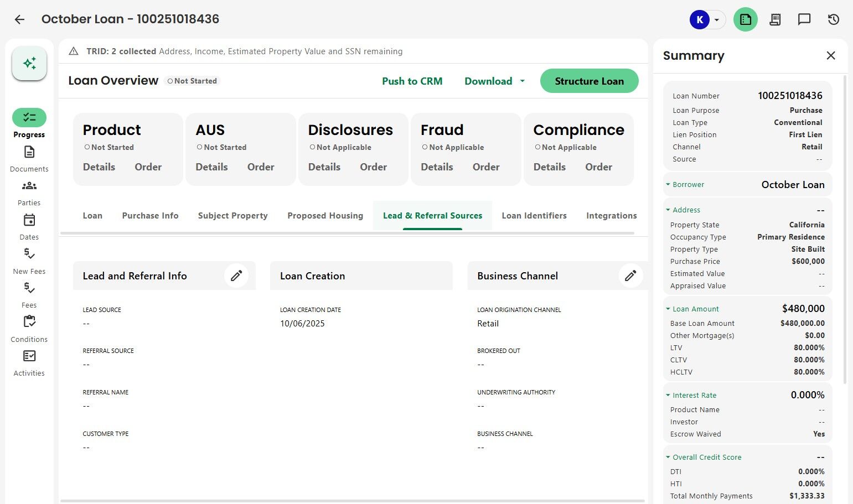853x504 pixels.
Task: Click Order on the AUS card
Action: click(261, 167)
